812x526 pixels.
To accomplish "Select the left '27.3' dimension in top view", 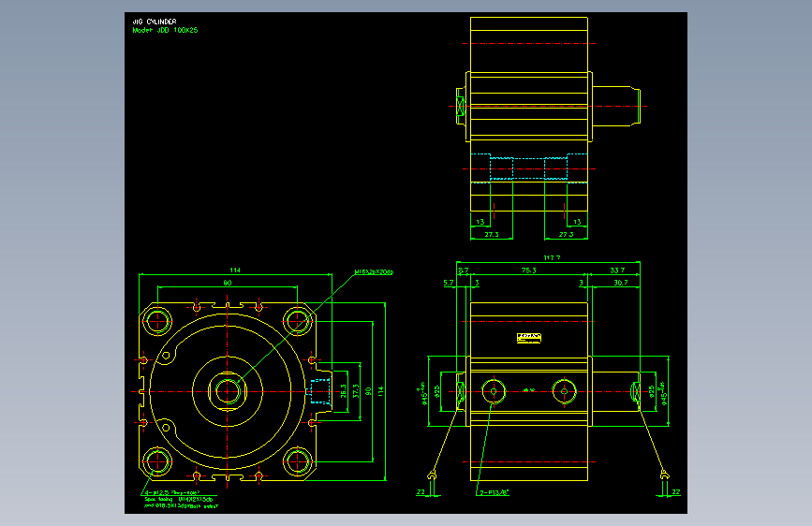I will pos(492,235).
